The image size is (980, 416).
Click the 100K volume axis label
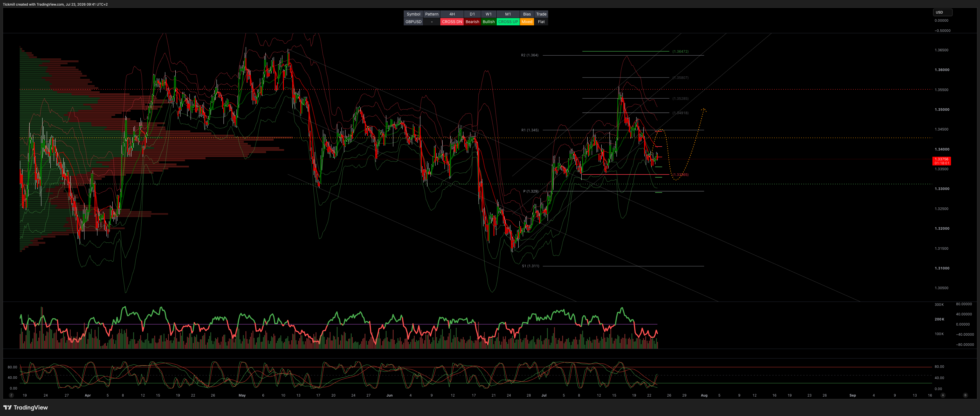(x=939, y=334)
